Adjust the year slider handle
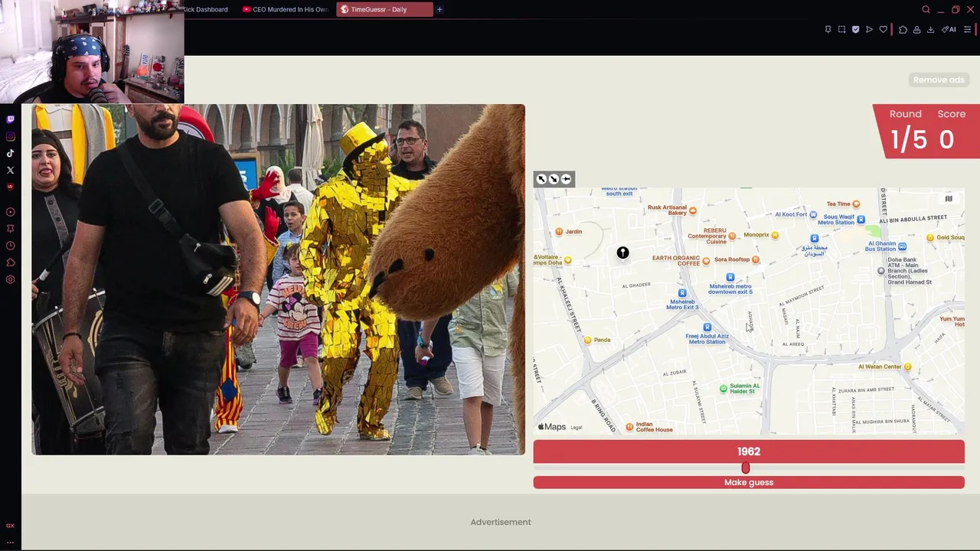 coord(745,468)
